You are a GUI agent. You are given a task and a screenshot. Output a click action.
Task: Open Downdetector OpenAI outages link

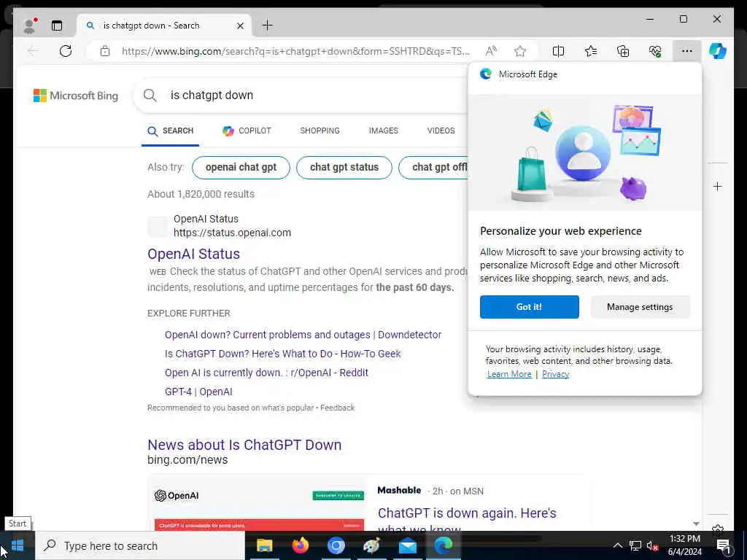pyautogui.click(x=303, y=335)
